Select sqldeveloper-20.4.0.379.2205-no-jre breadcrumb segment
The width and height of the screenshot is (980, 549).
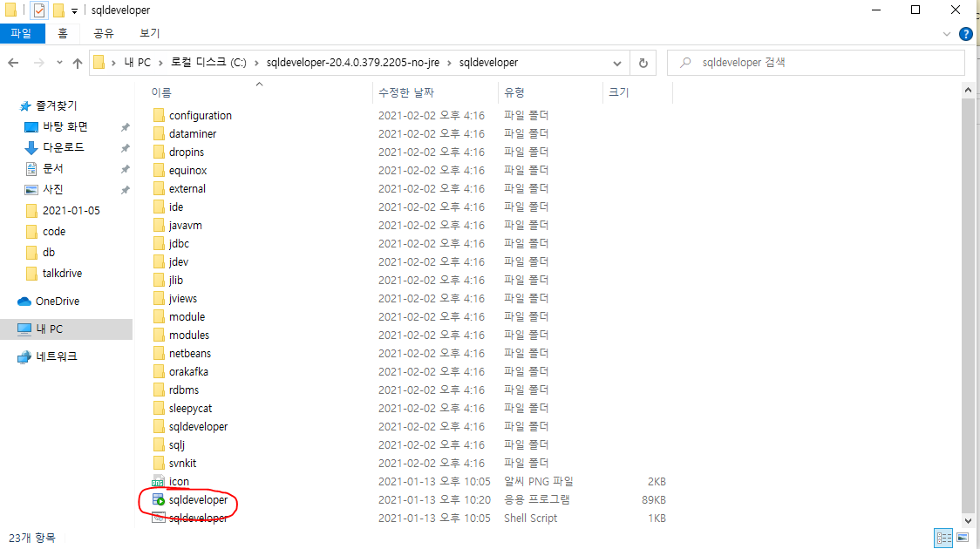353,63
